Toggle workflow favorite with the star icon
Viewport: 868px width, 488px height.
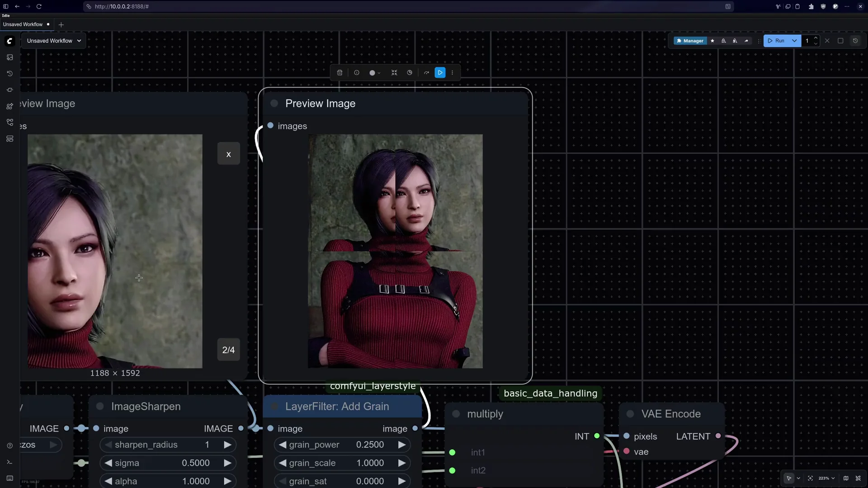tap(712, 41)
